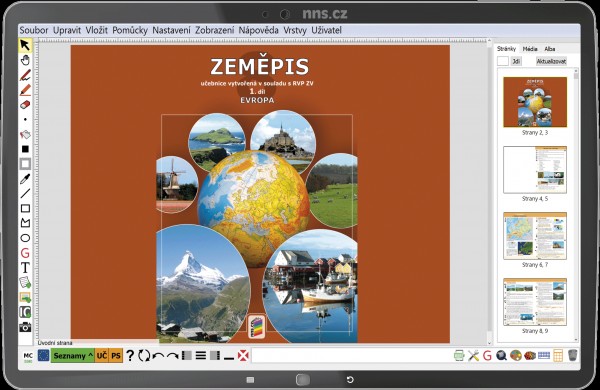
Task: Open the calculator icon
Action: pyautogui.click(x=558, y=356)
